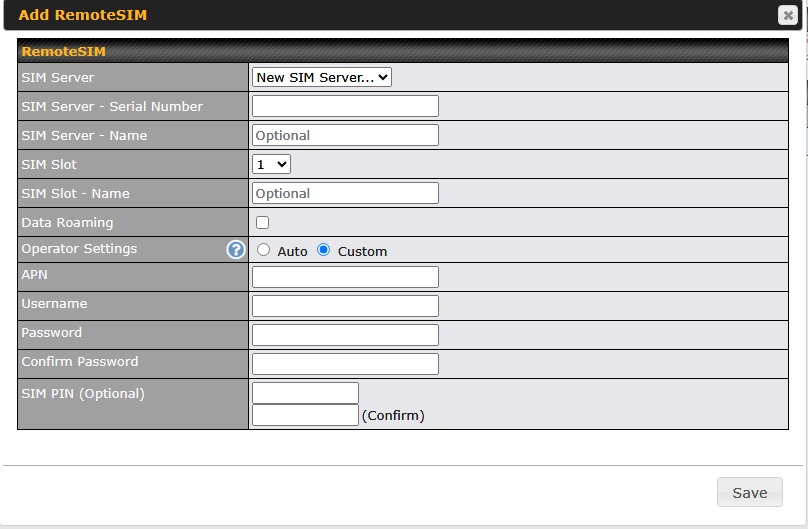Click the Confirm Password input field

(x=345, y=364)
